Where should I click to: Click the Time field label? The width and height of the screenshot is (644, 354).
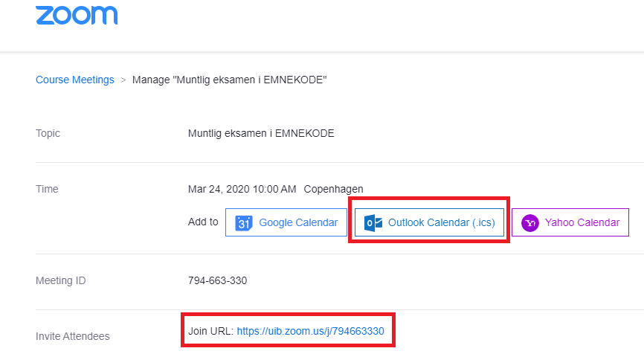coord(47,189)
